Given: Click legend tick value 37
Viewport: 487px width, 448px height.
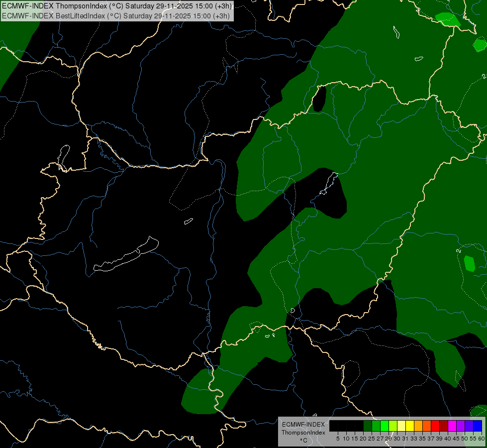Looking at the screenshot, I should pos(431,439).
